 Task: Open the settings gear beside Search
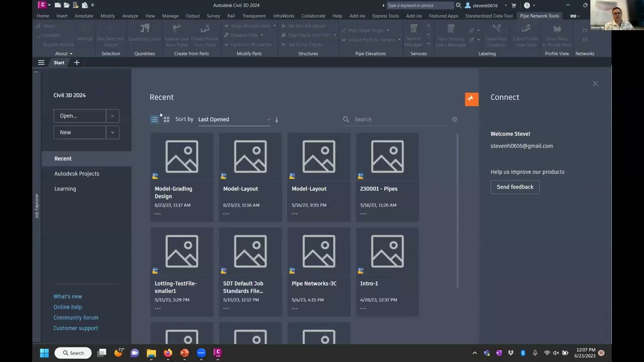point(454,119)
